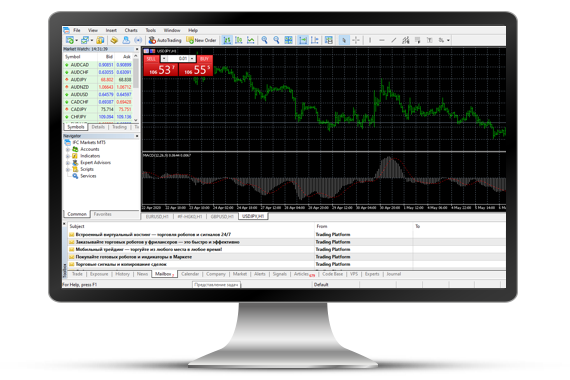570x380 pixels.
Task: Select the crosshair tool
Action: tap(356, 40)
